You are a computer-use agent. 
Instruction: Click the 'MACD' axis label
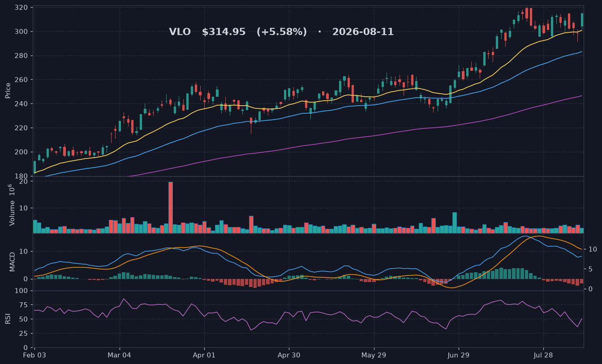12,262
